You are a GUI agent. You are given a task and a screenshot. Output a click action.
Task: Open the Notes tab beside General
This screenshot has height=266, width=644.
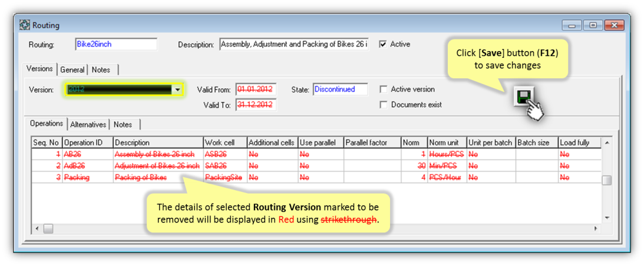[101, 69]
